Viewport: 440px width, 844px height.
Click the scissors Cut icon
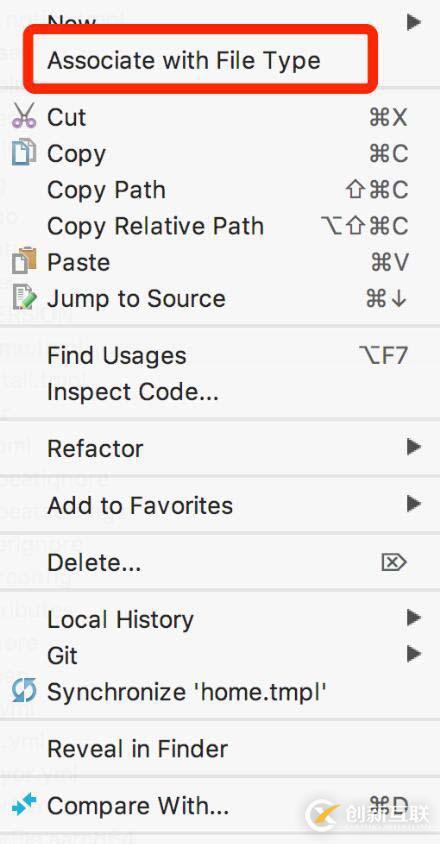tap(24, 116)
